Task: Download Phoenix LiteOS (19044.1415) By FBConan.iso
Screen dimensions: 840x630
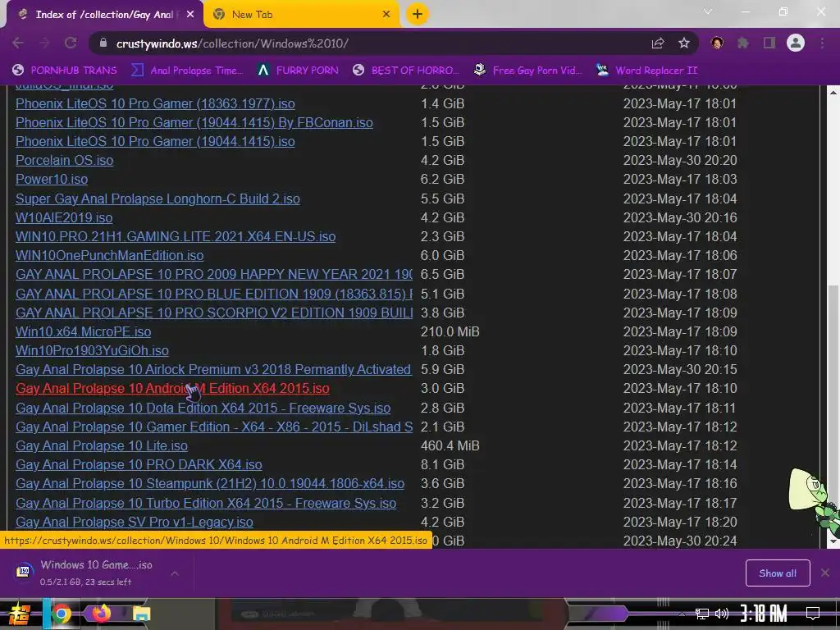Action: pyautogui.click(x=194, y=122)
